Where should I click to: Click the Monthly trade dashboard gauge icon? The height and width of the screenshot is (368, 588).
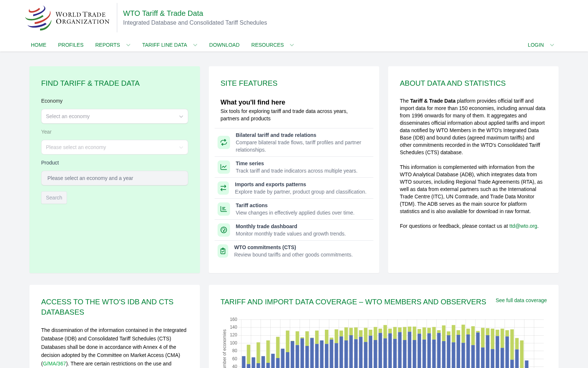point(224,230)
